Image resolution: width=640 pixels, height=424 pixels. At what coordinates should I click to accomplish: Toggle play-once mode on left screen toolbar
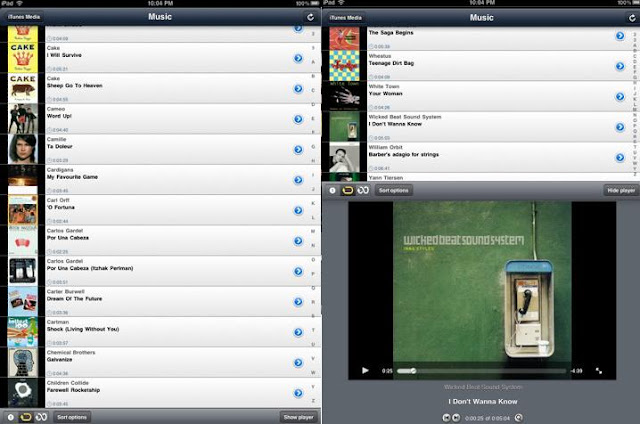pos(11,417)
